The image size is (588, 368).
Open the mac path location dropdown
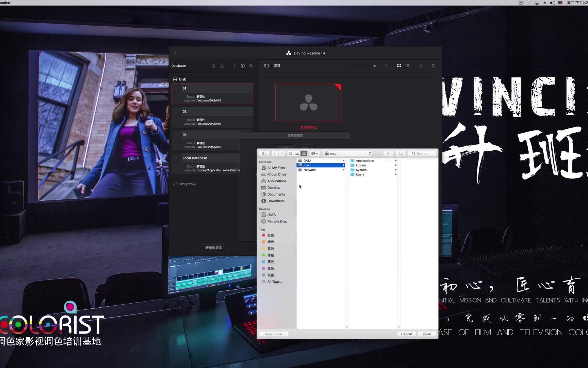(x=348, y=153)
